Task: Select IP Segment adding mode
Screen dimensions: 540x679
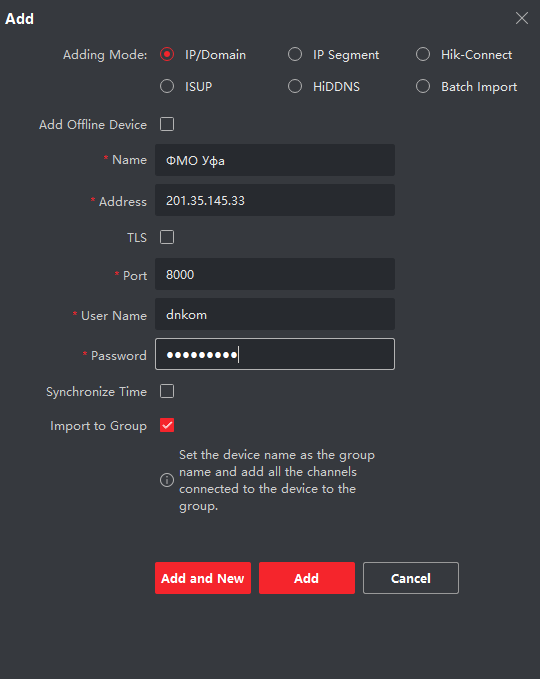Action: (295, 55)
